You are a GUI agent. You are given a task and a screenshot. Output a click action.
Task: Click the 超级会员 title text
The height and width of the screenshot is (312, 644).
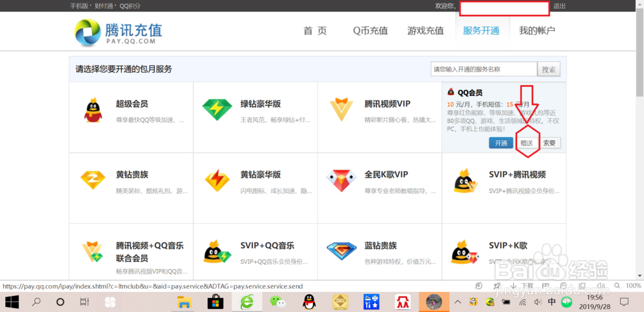click(x=132, y=104)
